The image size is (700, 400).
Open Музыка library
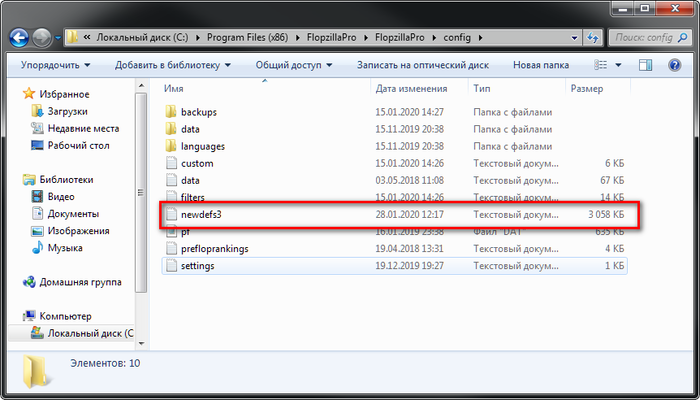coord(65,248)
